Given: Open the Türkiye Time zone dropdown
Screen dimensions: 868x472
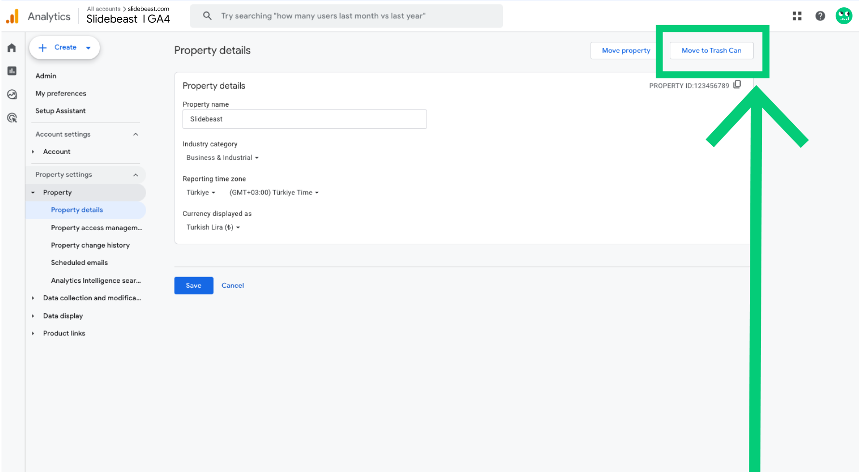Looking at the screenshot, I should [x=274, y=192].
